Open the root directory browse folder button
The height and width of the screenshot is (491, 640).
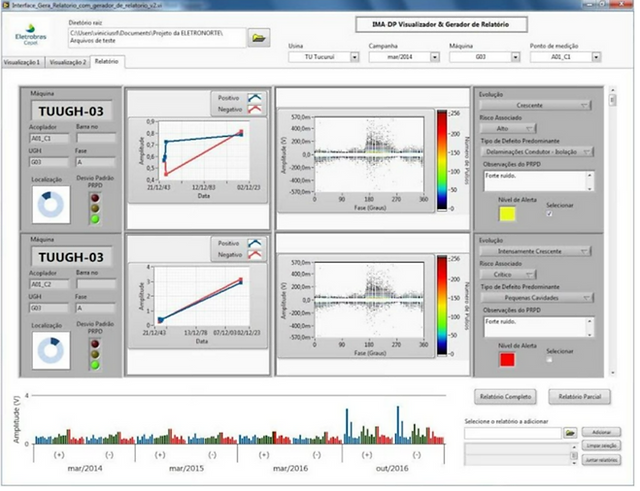(x=259, y=38)
